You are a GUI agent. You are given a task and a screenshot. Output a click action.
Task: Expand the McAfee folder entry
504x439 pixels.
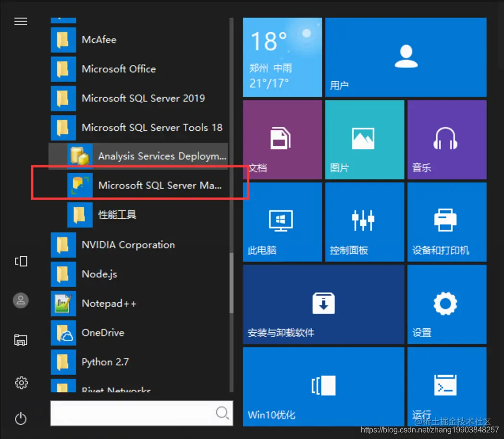138,40
